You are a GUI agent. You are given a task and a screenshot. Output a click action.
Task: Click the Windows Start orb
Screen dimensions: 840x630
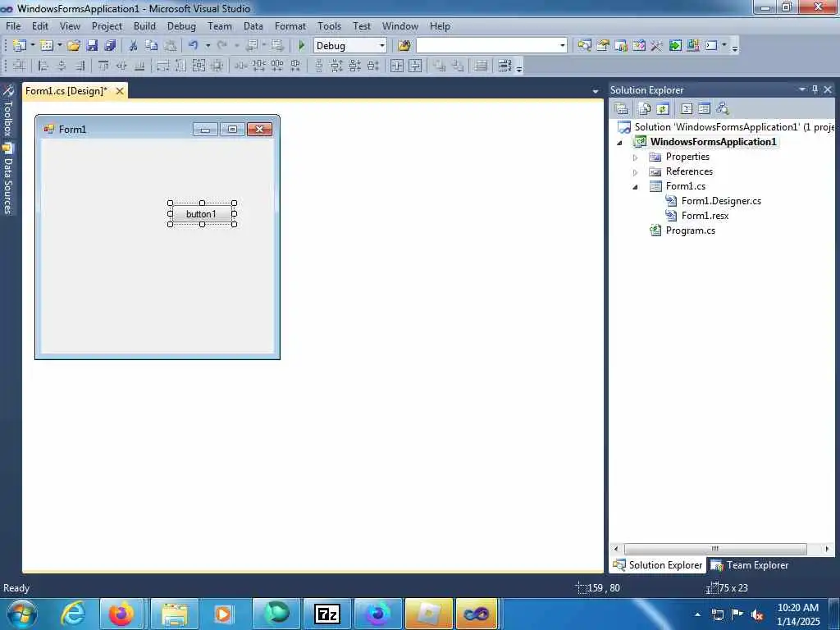(x=21, y=614)
